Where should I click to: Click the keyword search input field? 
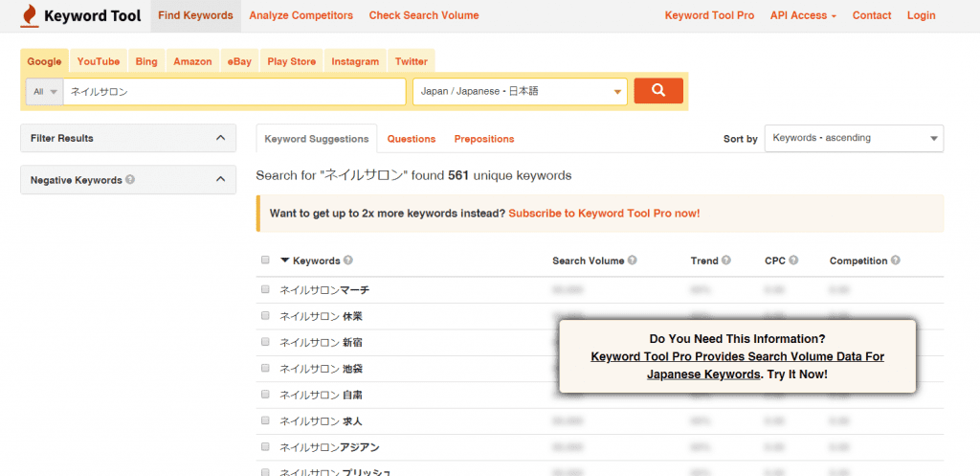[x=234, y=91]
